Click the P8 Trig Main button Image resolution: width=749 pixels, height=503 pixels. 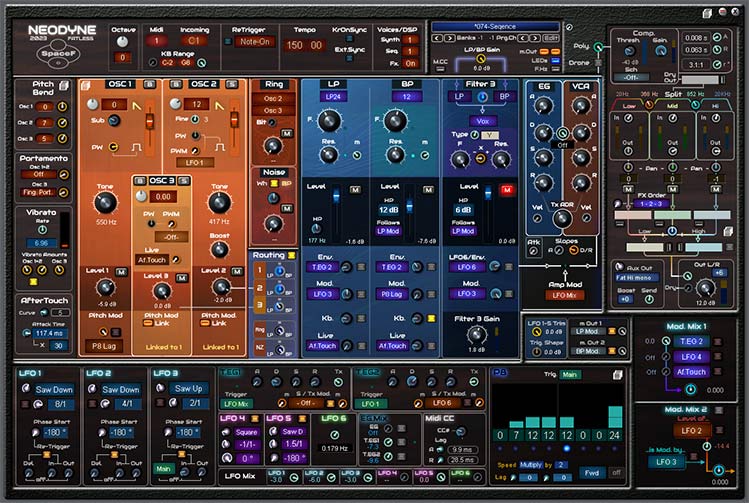click(x=569, y=375)
